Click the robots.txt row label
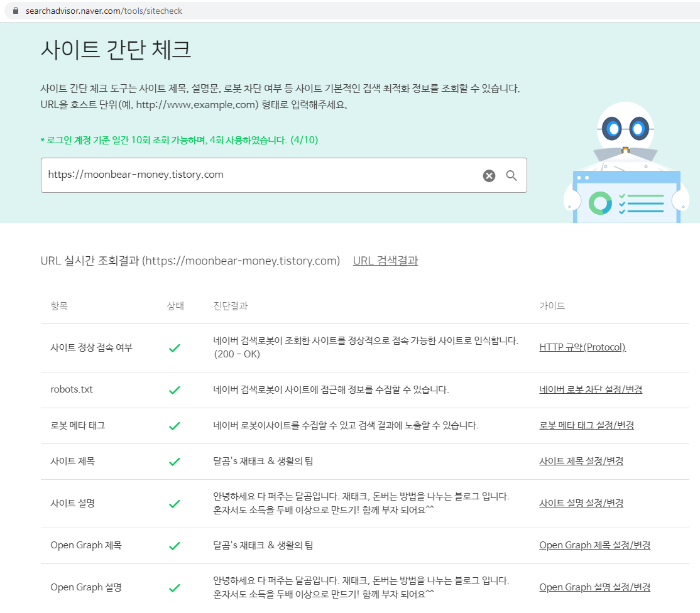 [x=72, y=389]
